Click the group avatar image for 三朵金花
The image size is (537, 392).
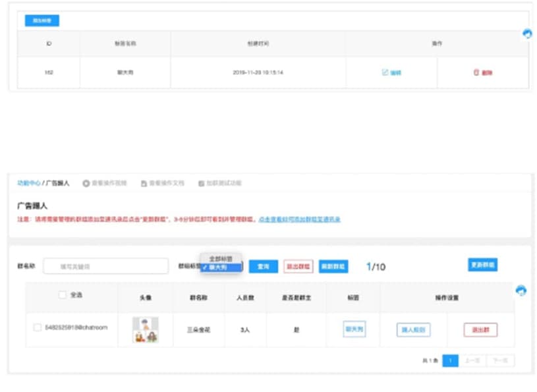coord(145,329)
